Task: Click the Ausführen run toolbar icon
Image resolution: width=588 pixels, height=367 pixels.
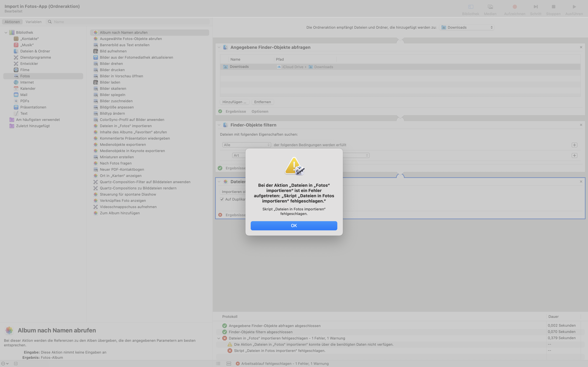Action: click(x=574, y=7)
